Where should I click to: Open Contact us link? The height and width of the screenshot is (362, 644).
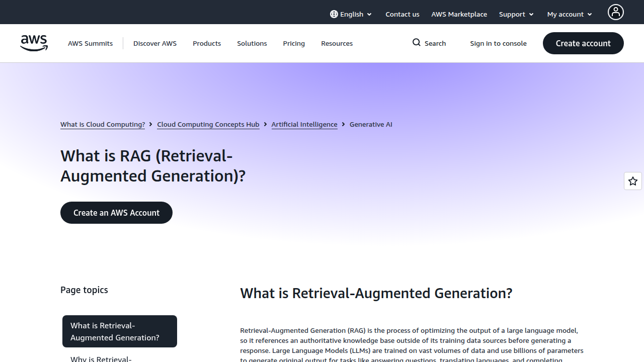click(x=403, y=14)
